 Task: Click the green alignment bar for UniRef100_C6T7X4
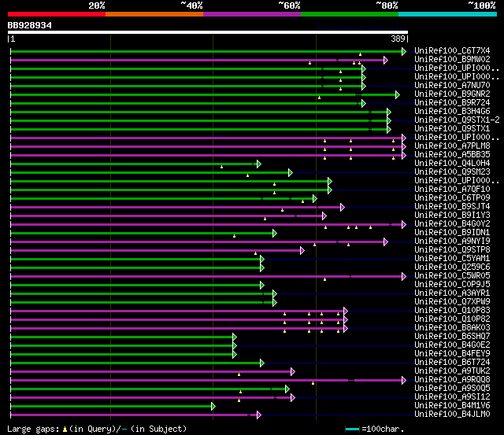click(x=206, y=51)
